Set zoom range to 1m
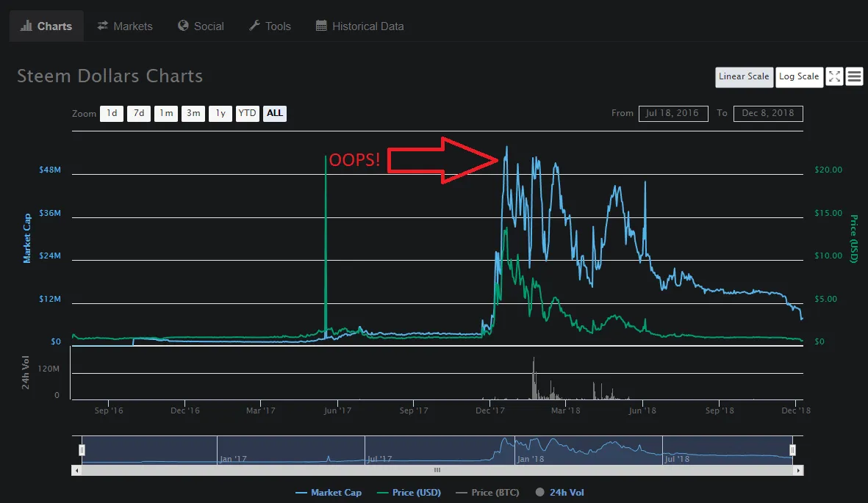868x503 pixels. (x=166, y=113)
